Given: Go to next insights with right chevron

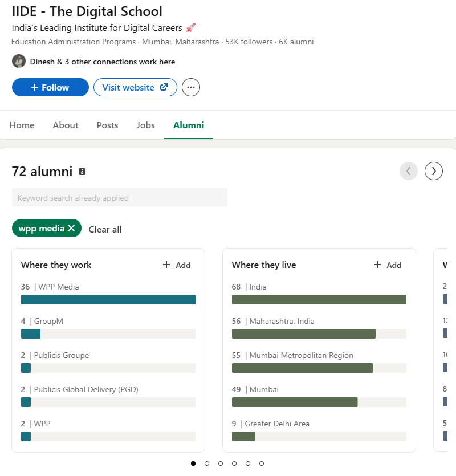Looking at the screenshot, I should coord(434,171).
